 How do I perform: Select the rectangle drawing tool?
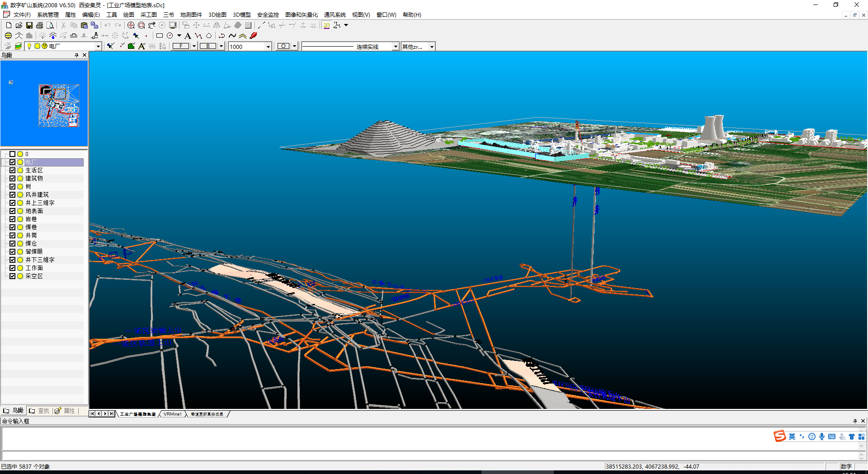pos(160,36)
